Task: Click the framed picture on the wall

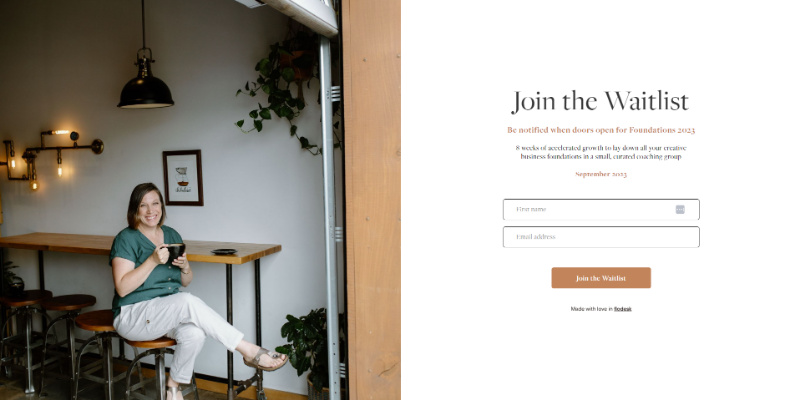Action: point(183,178)
